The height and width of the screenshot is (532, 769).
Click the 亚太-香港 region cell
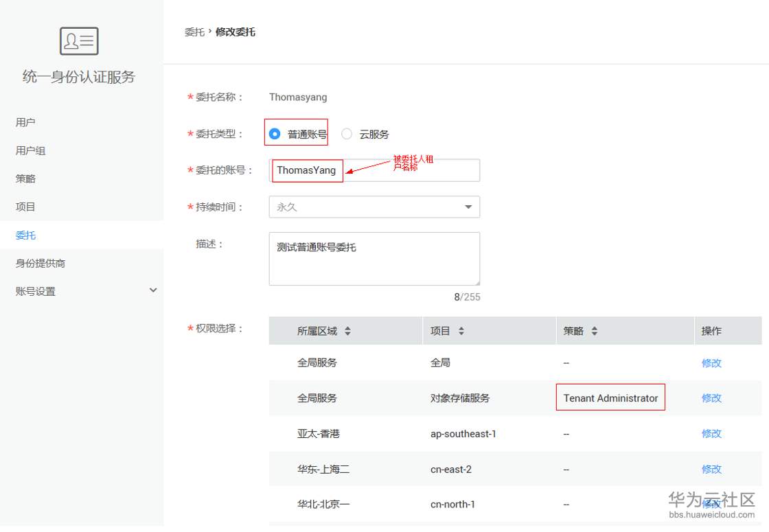[x=319, y=434]
